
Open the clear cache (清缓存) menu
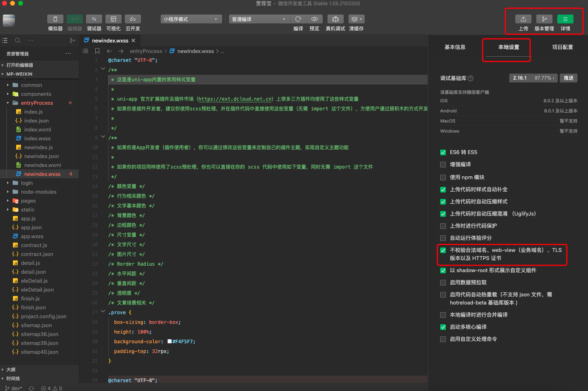coord(357,19)
